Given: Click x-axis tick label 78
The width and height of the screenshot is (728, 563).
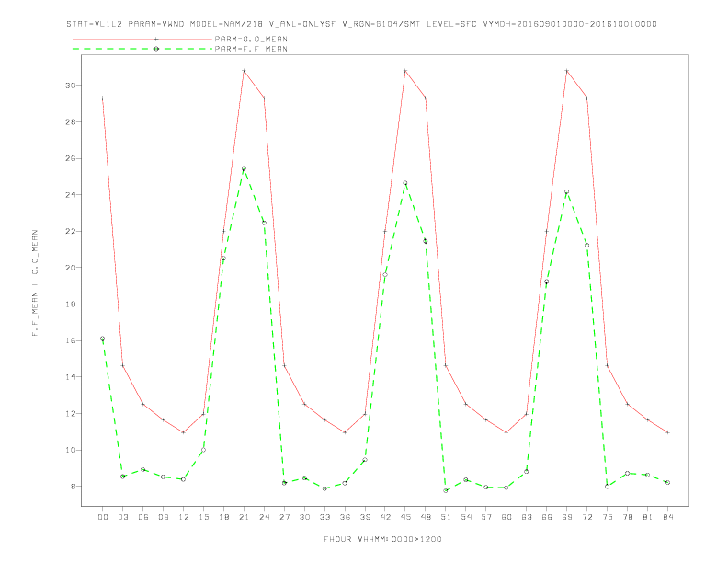Looking at the screenshot, I should [x=628, y=517].
